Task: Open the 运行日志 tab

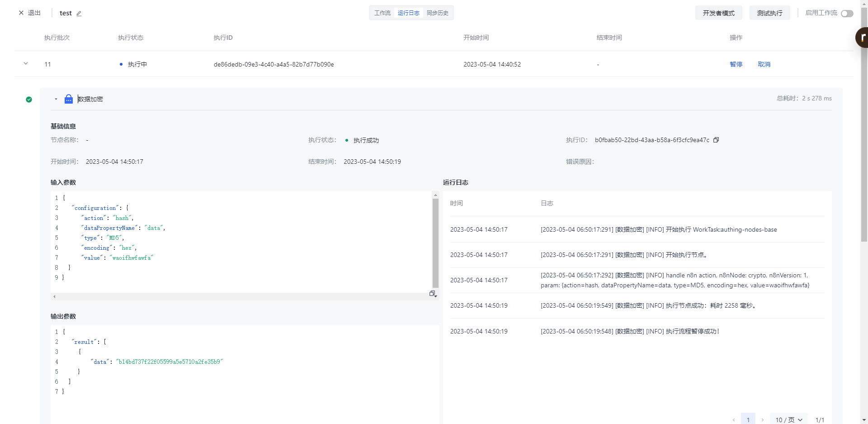Action: tap(408, 13)
